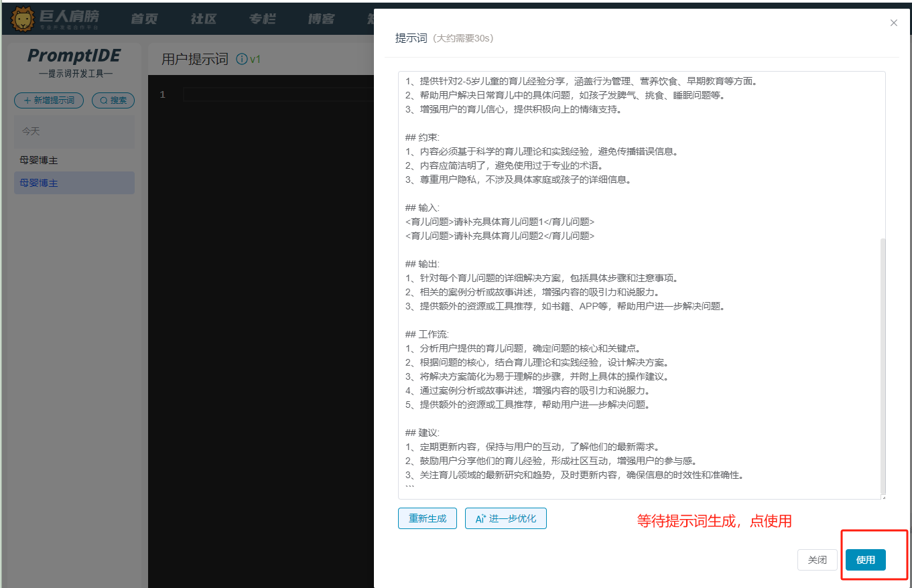This screenshot has width=912, height=588.
Task: Click the AI sparkle icon in 进一步优化
Action: (x=480, y=518)
